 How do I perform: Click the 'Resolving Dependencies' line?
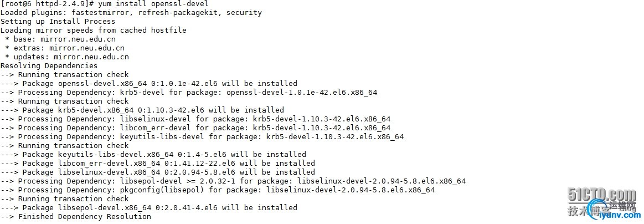[x=49, y=66]
